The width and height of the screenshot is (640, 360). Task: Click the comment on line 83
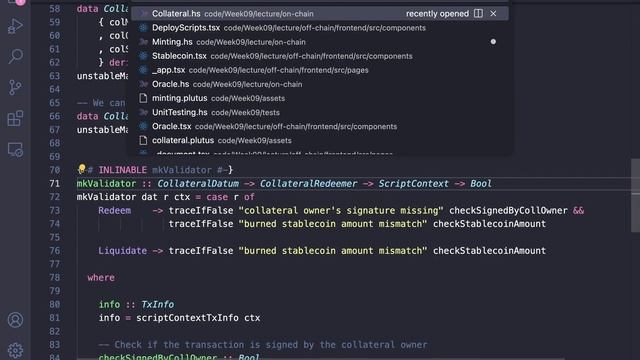[x=262, y=345]
